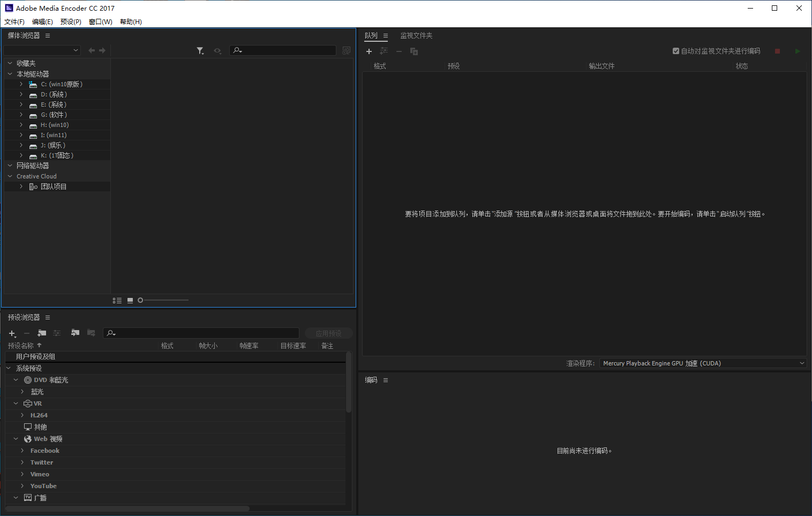Viewport: 812px width, 516px height.
Task: Click the preset browser search field
Action: click(x=201, y=333)
